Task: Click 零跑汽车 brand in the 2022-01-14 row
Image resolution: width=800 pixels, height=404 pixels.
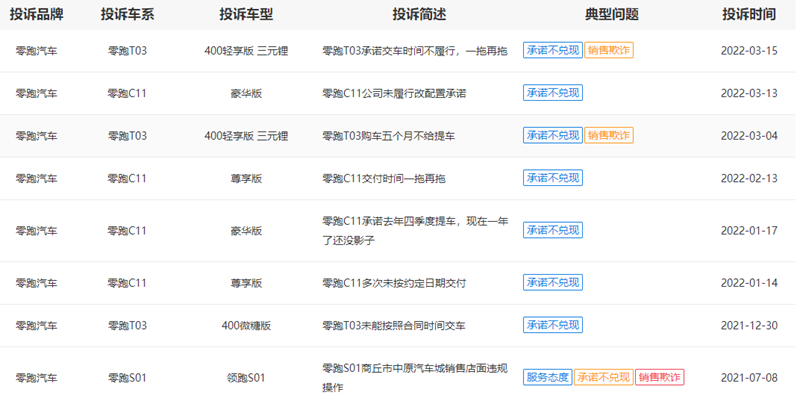Action: point(36,283)
